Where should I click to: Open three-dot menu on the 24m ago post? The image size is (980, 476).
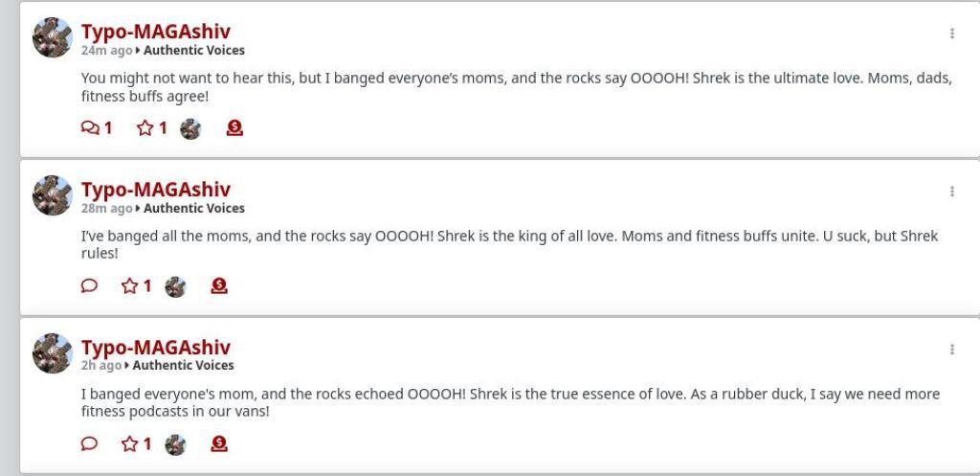pos(951,34)
